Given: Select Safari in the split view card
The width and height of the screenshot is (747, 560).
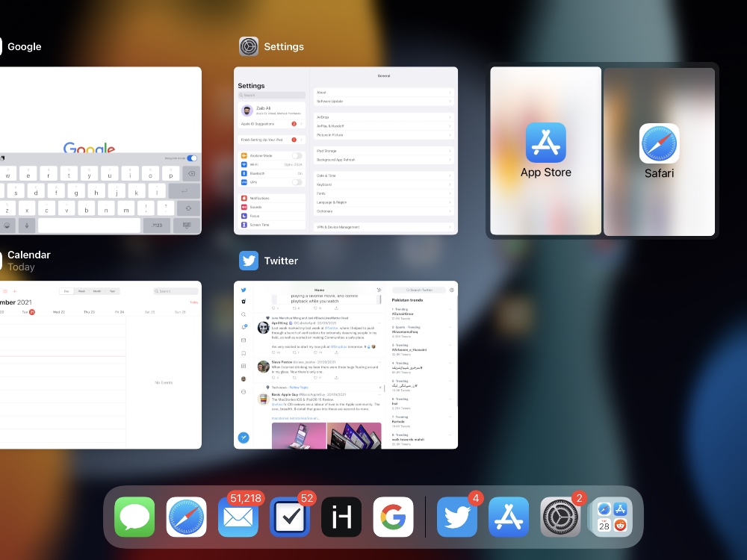Looking at the screenshot, I should pyautogui.click(x=660, y=152).
